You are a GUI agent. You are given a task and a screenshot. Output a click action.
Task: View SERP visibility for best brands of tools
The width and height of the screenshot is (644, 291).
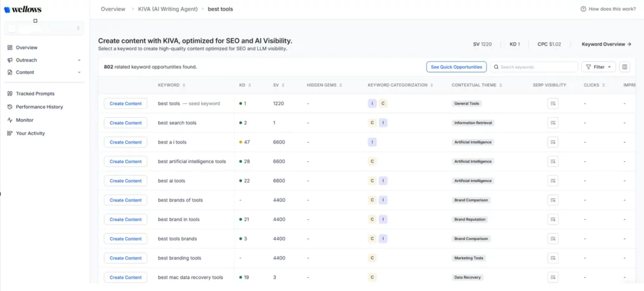click(553, 200)
